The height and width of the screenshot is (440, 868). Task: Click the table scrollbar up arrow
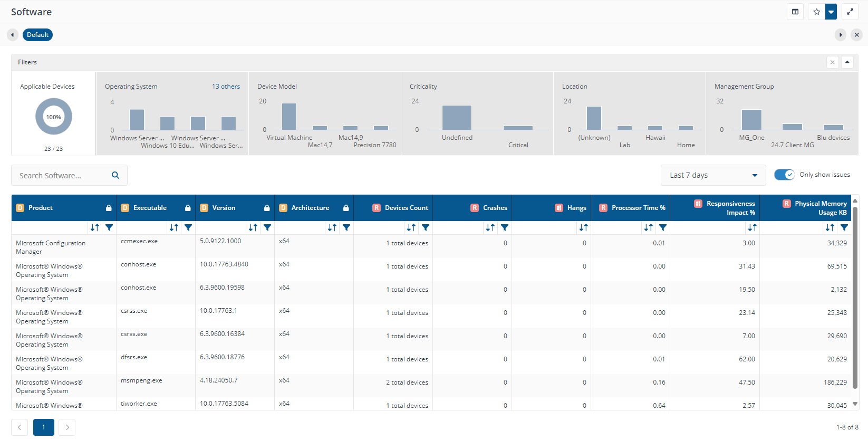(855, 200)
